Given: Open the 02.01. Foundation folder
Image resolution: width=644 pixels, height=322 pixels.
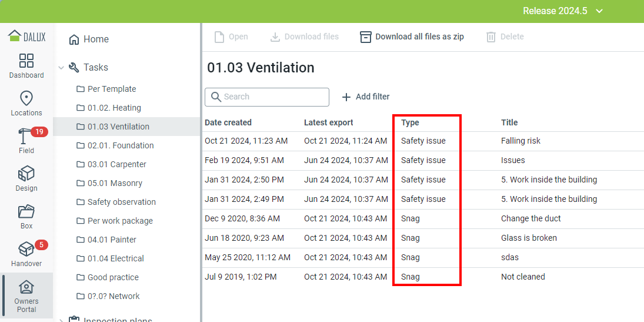Looking at the screenshot, I should 121,145.
